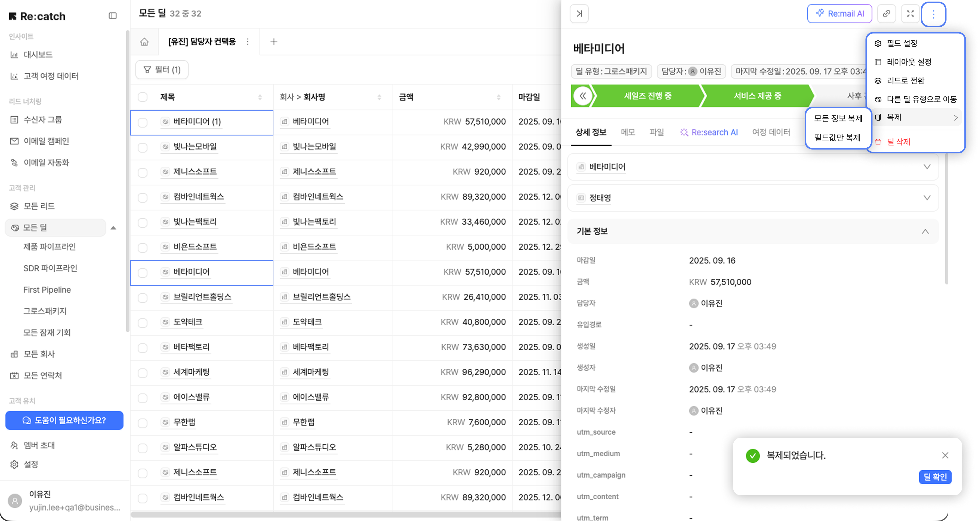Close the detail panel with arrow icon
This screenshot has width=980, height=521.
[579, 14]
